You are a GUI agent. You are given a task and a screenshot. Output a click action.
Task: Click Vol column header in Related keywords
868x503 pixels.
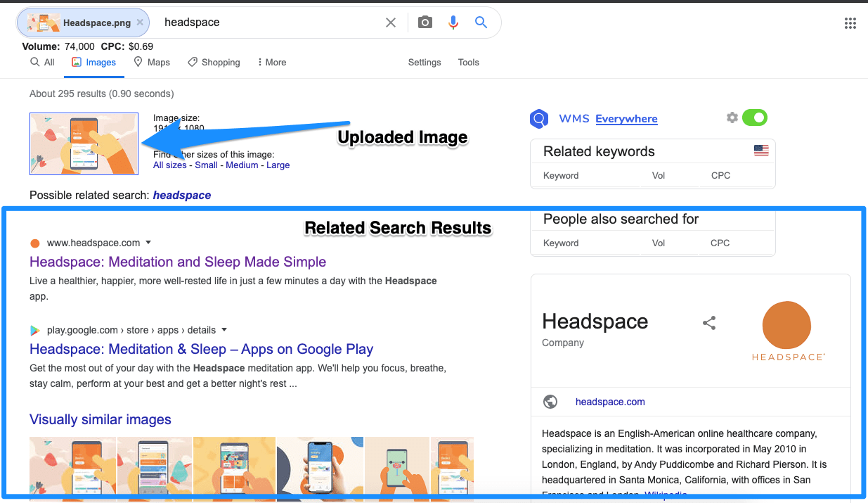tap(659, 176)
